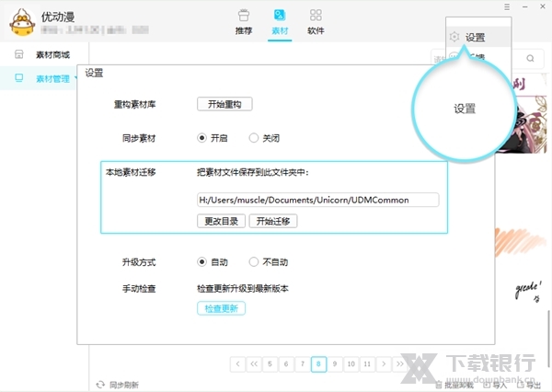Image resolution: width=552 pixels, height=392 pixels.
Task: Click the shop icon next to 素材商城
Action: pyautogui.click(x=19, y=54)
